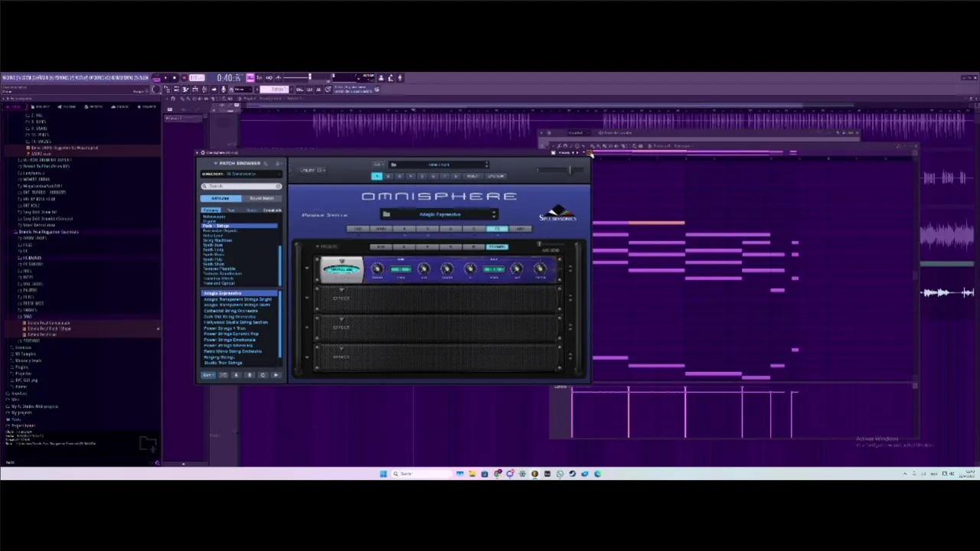Click the Patch Browser header
The width and height of the screenshot is (980, 551).
tap(240, 163)
